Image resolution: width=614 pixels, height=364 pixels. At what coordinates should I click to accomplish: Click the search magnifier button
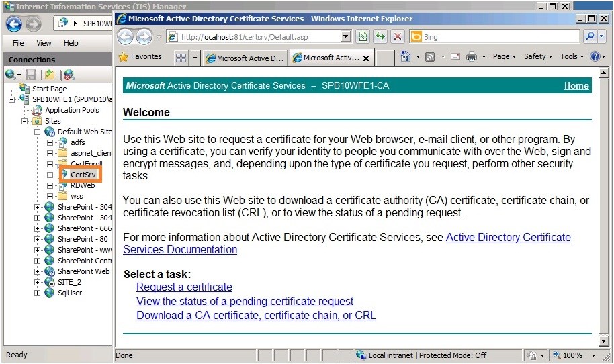point(590,37)
